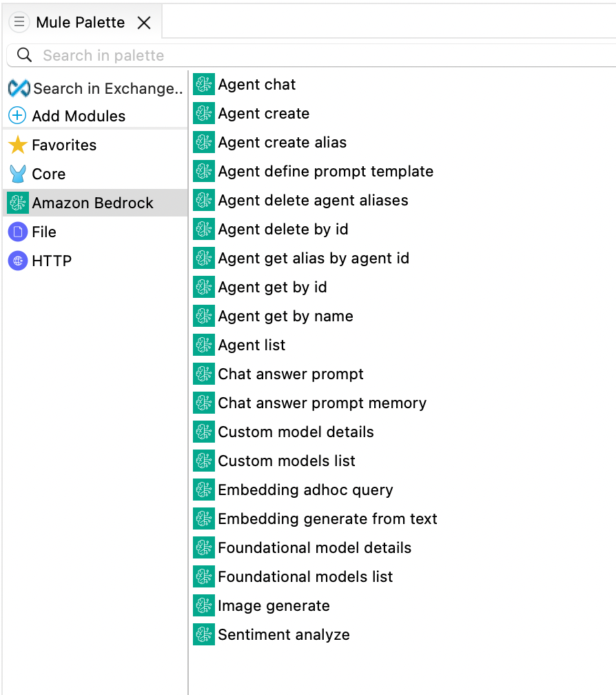Click the icon beside Agent create
The height and width of the screenshot is (695, 616).
click(x=204, y=113)
